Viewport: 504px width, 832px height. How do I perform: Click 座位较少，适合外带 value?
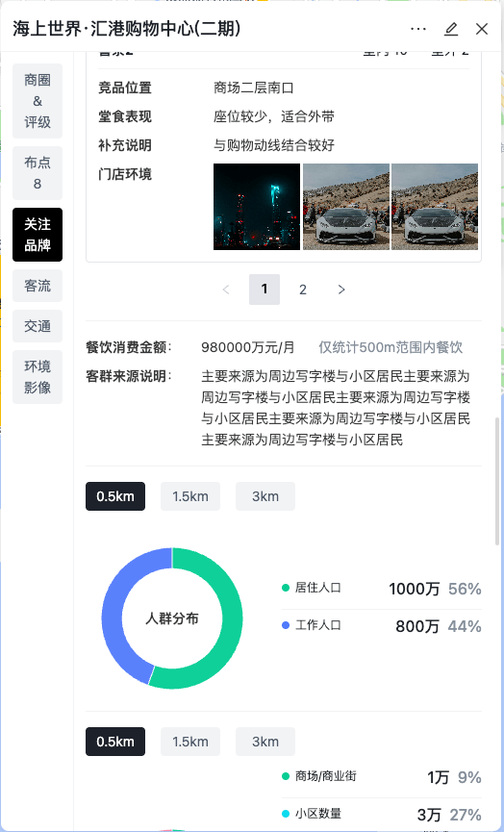(x=274, y=116)
